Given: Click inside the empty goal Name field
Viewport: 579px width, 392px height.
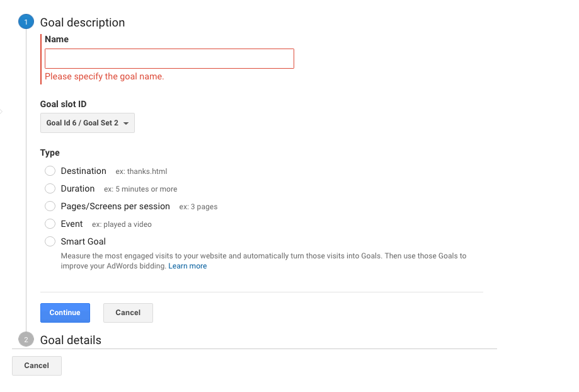Looking at the screenshot, I should (x=169, y=58).
